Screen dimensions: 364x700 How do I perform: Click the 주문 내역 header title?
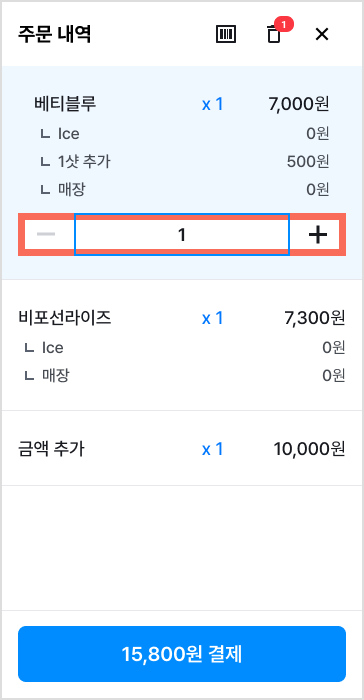click(54, 34)
